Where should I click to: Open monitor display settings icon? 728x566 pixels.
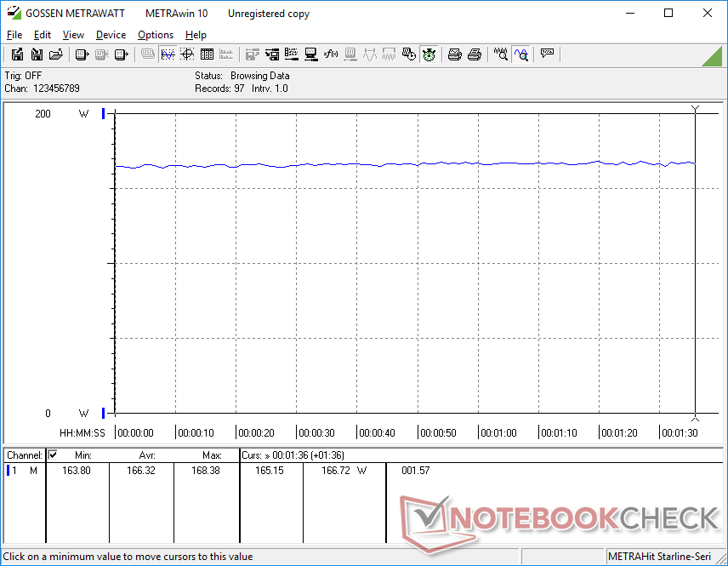pyautogui.click(x=311, y=54)
